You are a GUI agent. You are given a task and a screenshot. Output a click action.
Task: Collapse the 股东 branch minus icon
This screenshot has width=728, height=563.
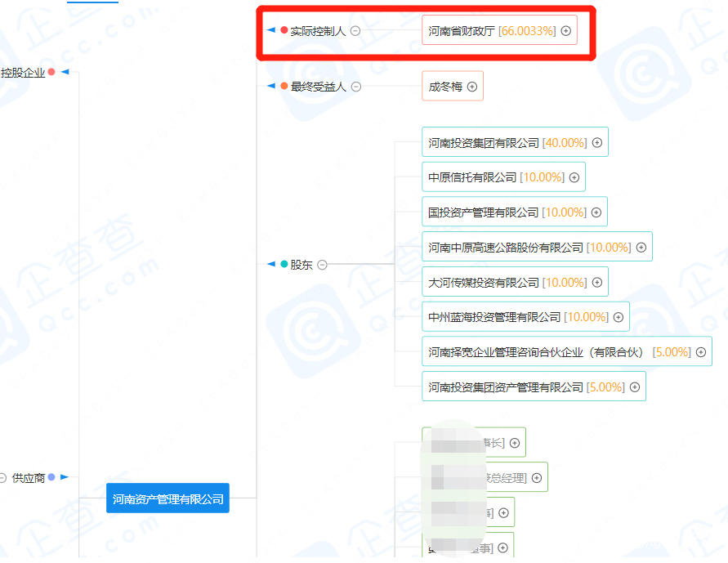(x=322, y=265)
